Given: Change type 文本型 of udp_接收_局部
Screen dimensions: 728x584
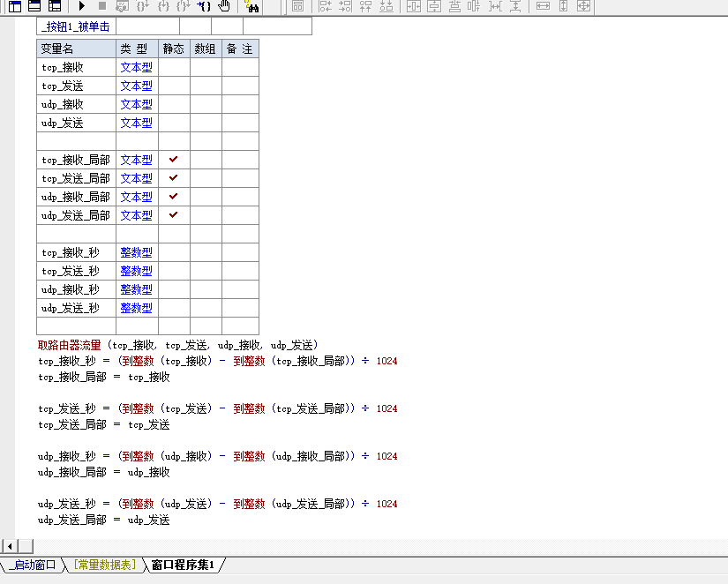Looking at the screenshot, I should coord(136,197).
